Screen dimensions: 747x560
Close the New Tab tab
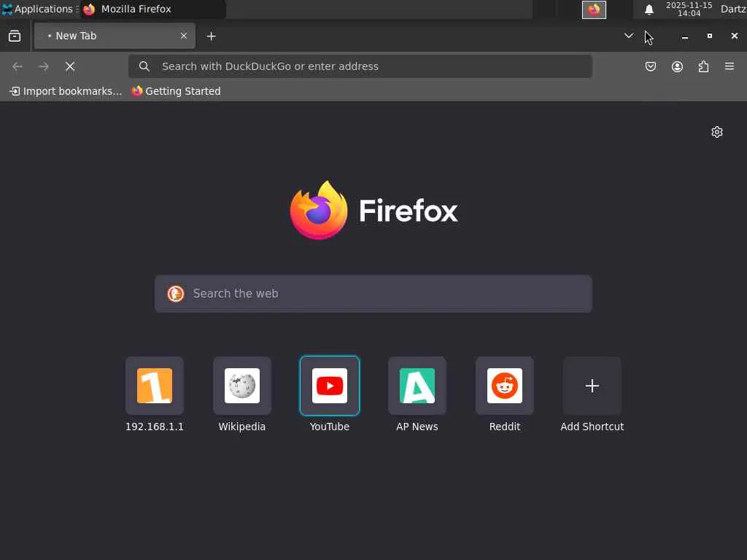183,36
